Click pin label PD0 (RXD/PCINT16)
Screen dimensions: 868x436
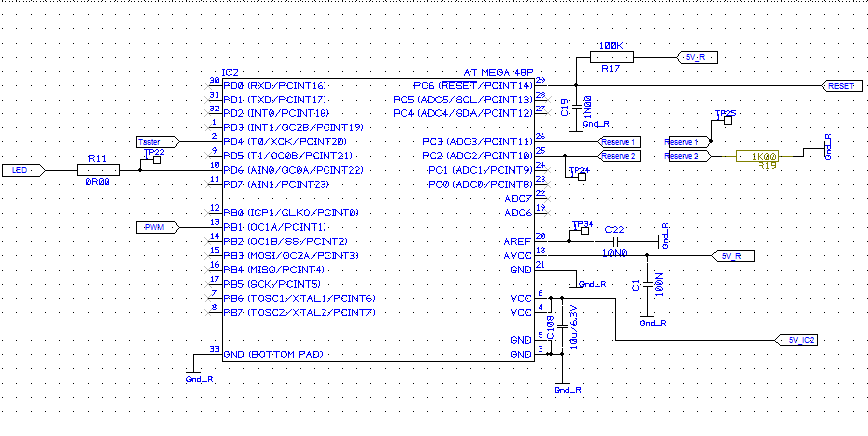pyautogui.click(x=275, y=86)
